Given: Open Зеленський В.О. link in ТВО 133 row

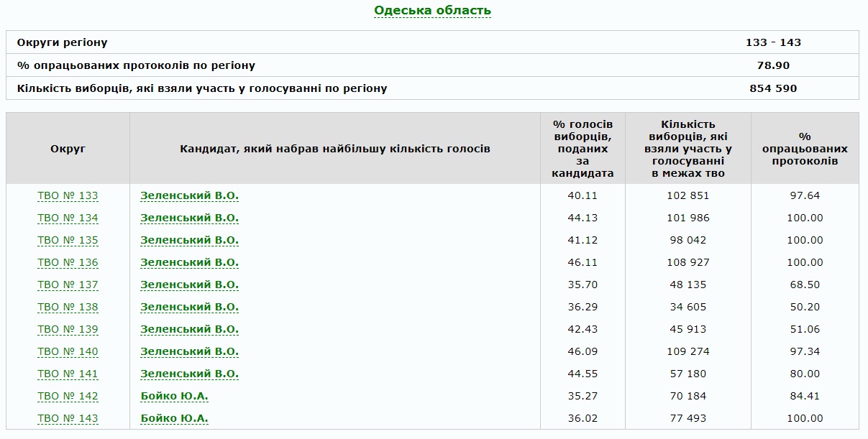Looking at the screenshot, I should point(189,195).
